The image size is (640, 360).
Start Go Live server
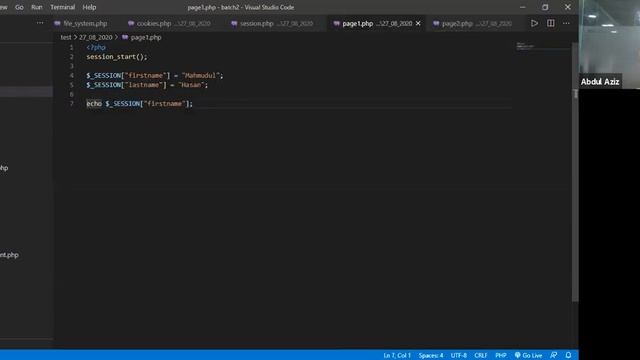click(528, 356)
